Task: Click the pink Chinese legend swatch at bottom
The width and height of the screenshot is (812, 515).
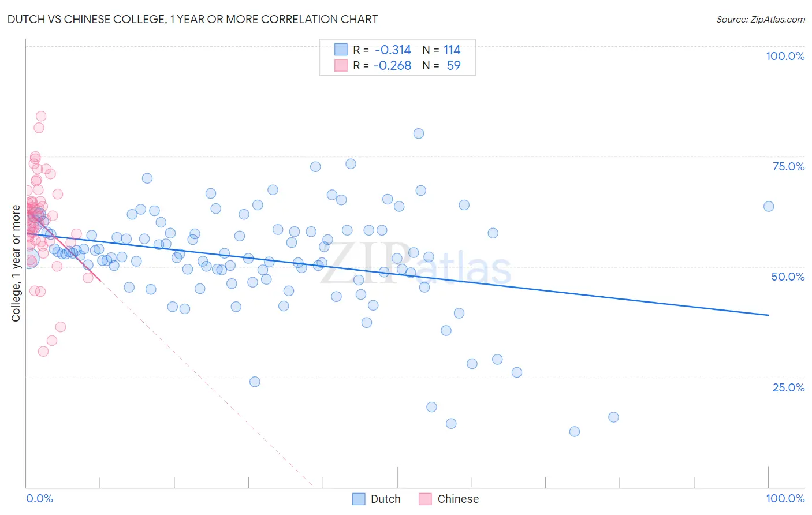Action: (425, 499)
